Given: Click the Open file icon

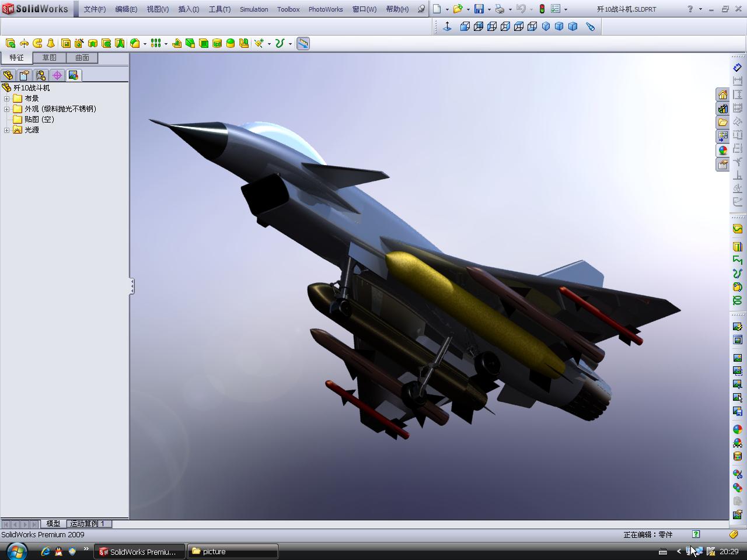Looking at the screenshot, I should [458, 9].
